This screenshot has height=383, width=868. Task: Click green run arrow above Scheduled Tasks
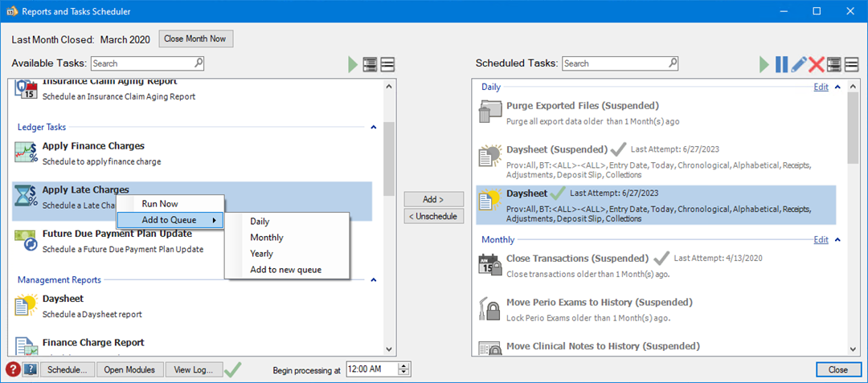pos(764,64)
